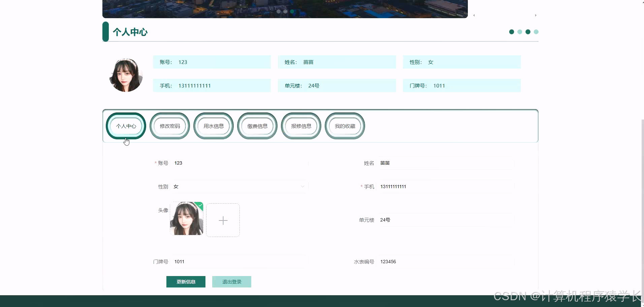The image size is (644, 307).
Task: Click the third carousel indicator dot under the banner
Action: tap(292, 11)
